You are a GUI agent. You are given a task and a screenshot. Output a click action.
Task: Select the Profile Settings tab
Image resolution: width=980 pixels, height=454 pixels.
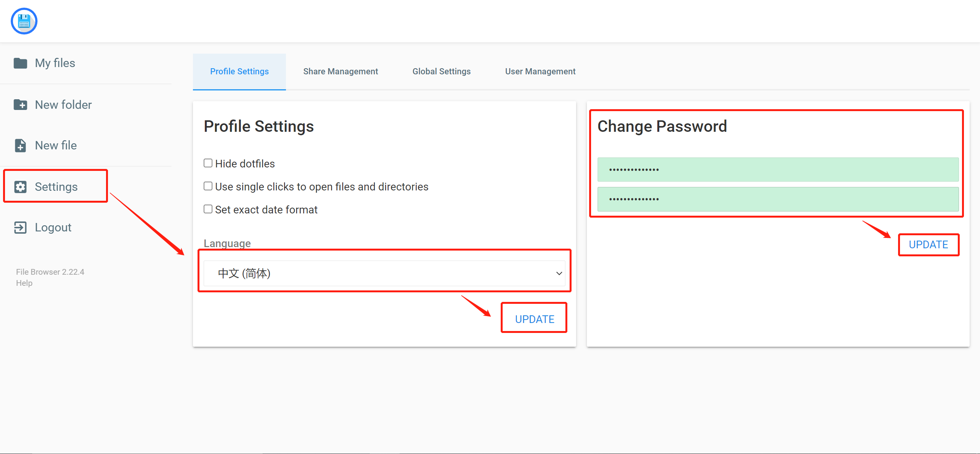239,72
